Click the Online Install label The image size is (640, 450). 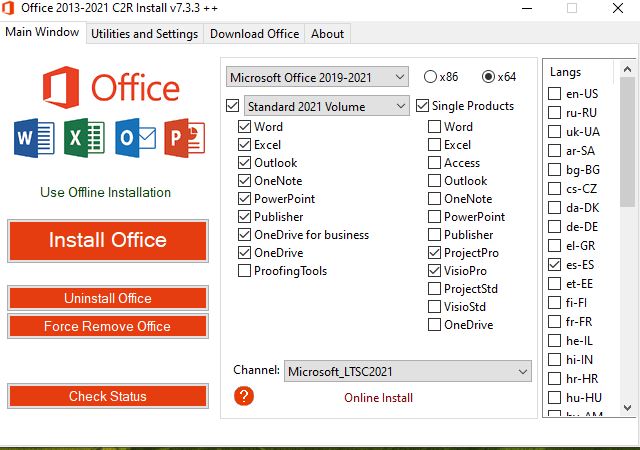coord(378,398)
